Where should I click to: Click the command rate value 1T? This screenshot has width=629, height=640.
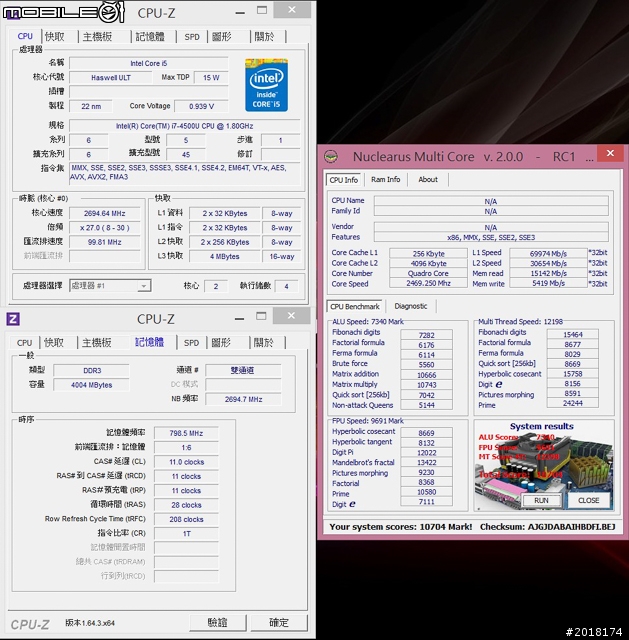(186, 533)
